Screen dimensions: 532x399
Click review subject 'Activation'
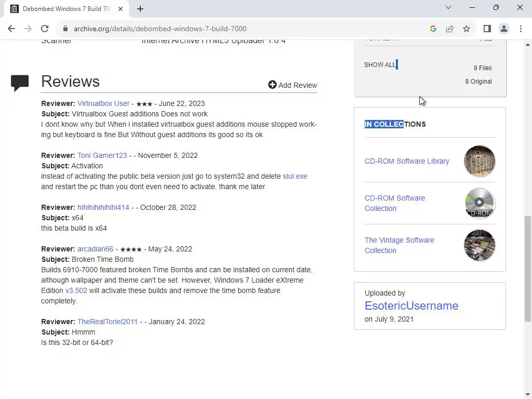tap(87, 166)
